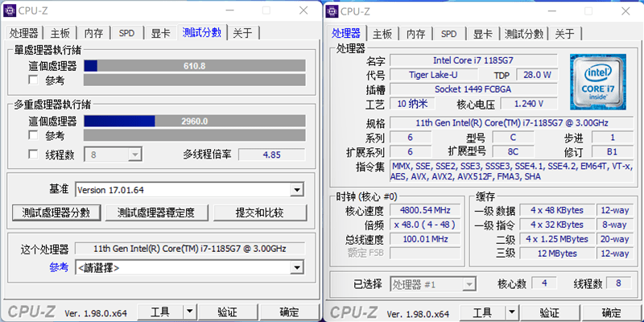Open SPD tab in right window
Image resolution: width=644 pixels, height=322 pixels.
[x=449, y=33]
